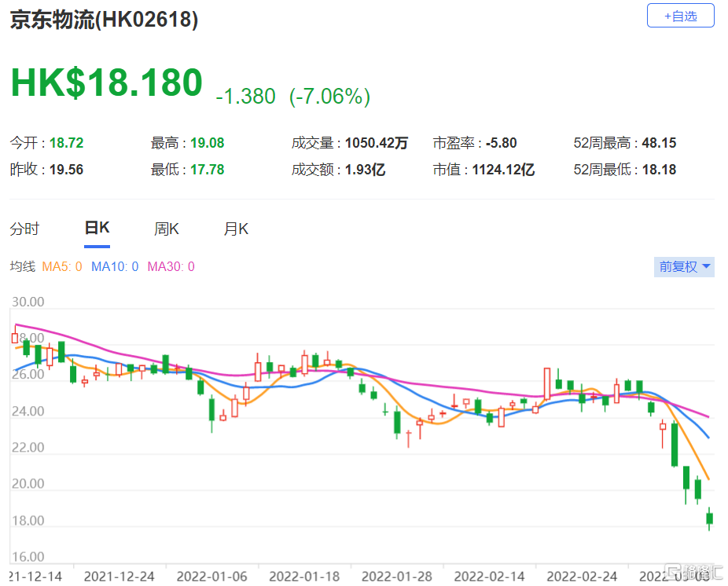728x586 pixels.
Task: Open the 周K weekly chart tab
Action: coord(166,229)
